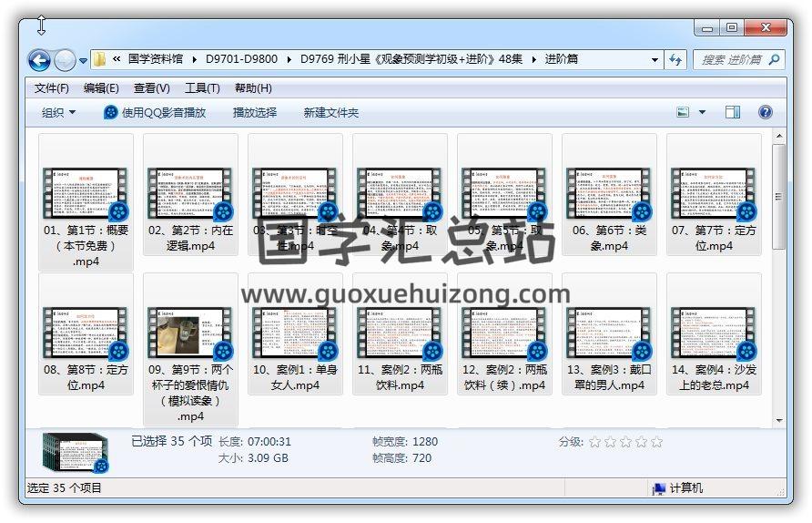Open the help question mark icon
The height and width of the screenshot is (523, 812).
coord(766,112)
